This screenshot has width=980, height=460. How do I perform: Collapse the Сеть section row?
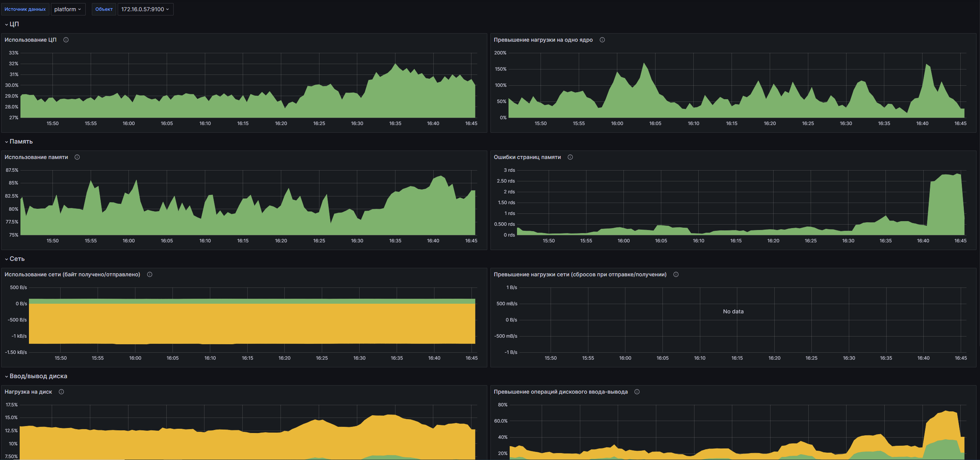[15, 259]
